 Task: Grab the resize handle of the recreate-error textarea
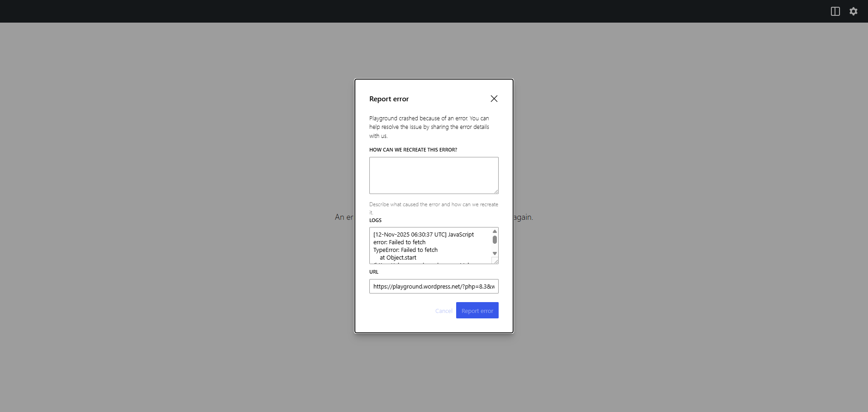pyautogui.click(x=496, y=191)
